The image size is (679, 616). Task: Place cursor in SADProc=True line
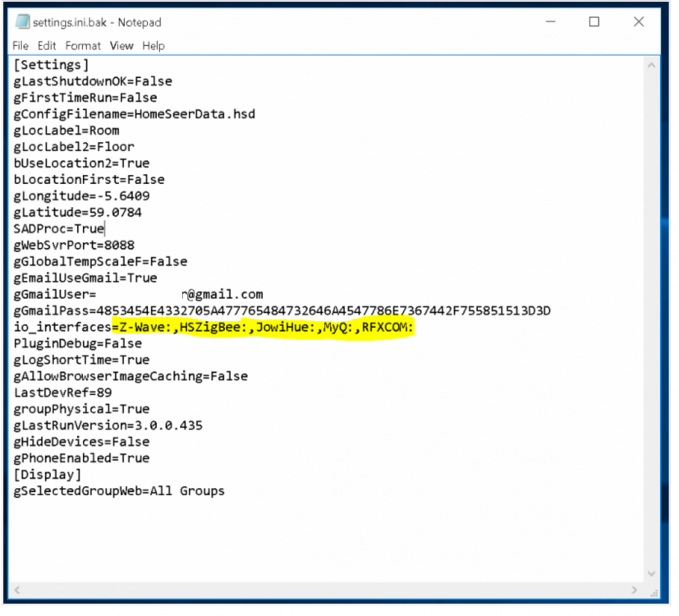coord(59,228)
